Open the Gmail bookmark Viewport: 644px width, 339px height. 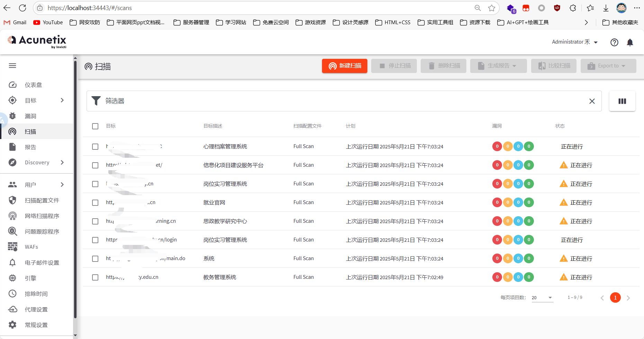click(x=15, y=22)
